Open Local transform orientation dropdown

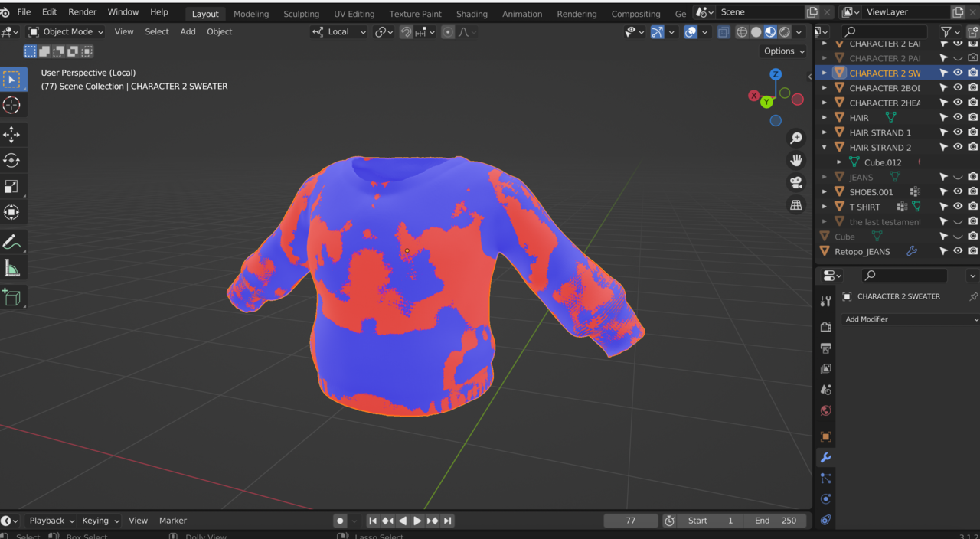pyautogui.click(x=339, y=32)
